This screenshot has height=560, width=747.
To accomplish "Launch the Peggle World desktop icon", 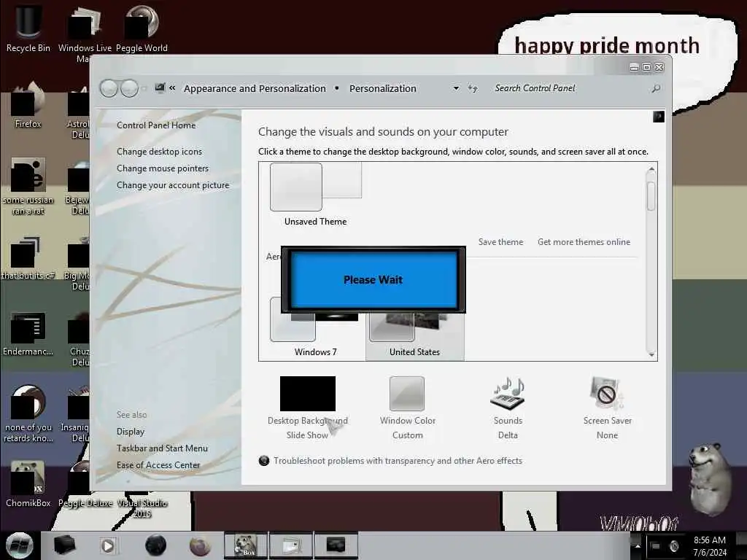I will (142, 28).
